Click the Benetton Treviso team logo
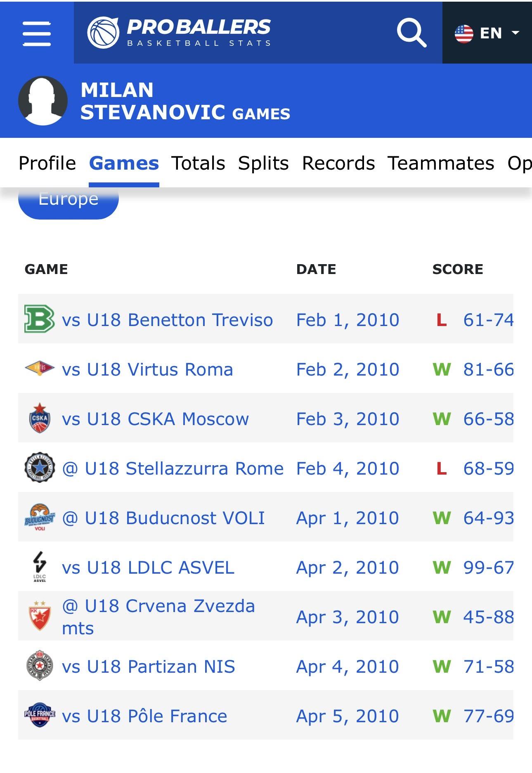The height and width of the screenshot is (773, 532). (x=39, y=319)
